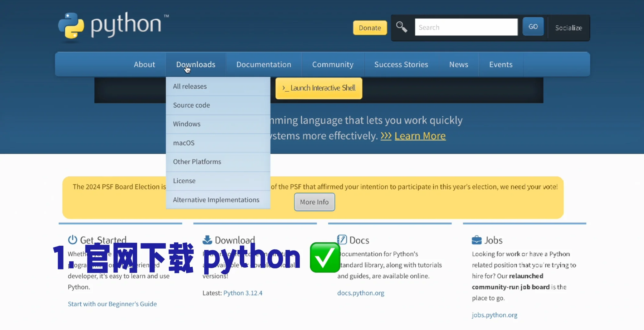Follow the Learn More link
The image size is (644, 330).
420,136
